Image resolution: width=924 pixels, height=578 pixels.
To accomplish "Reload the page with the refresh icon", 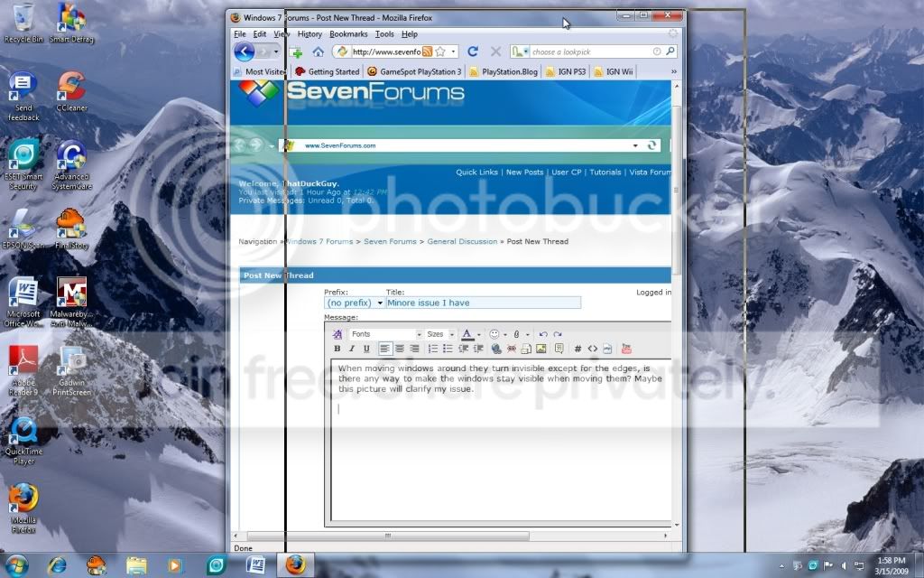I will [473, 51].
